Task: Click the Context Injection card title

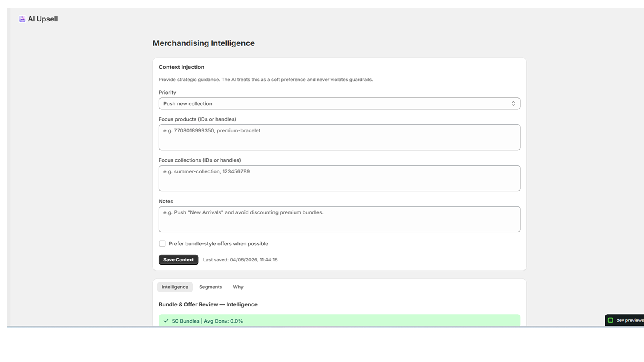Action: coord(181,67)
